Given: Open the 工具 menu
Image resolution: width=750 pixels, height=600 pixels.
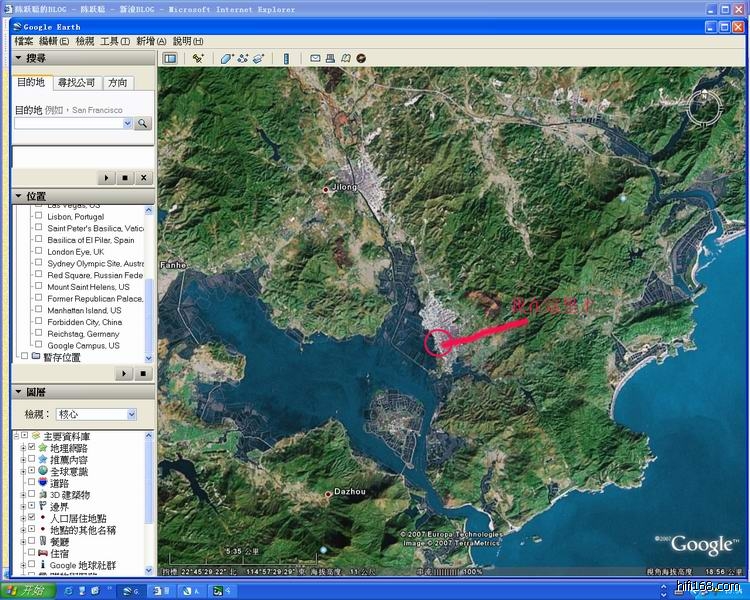Looking at the screenshot, I should point(113,41).
